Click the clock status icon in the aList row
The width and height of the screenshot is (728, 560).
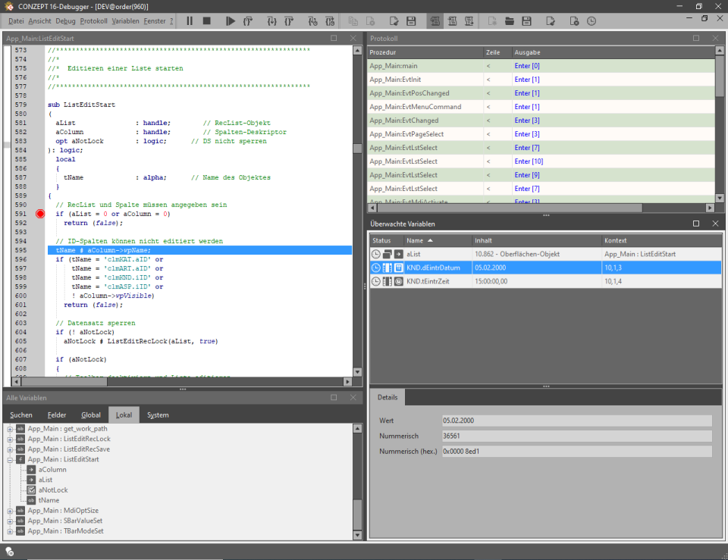pyautogui.click(x=375, y=255)
